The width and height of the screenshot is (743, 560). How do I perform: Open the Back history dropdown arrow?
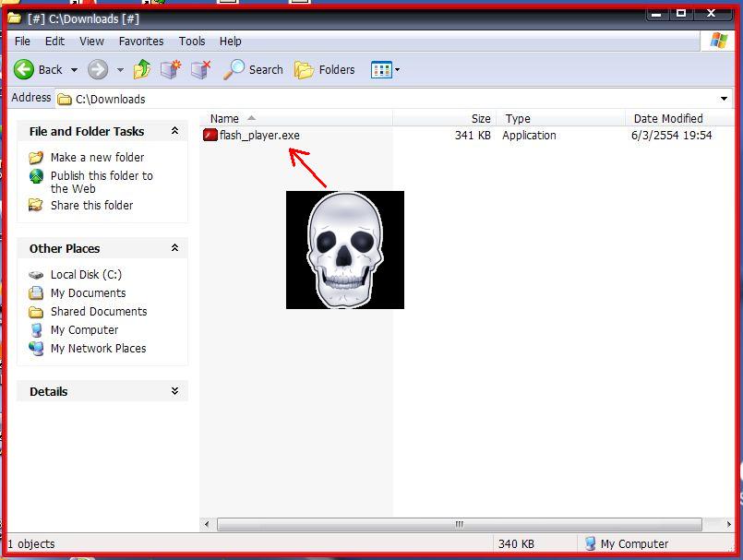pyautogui.click(x=75, y=70)
